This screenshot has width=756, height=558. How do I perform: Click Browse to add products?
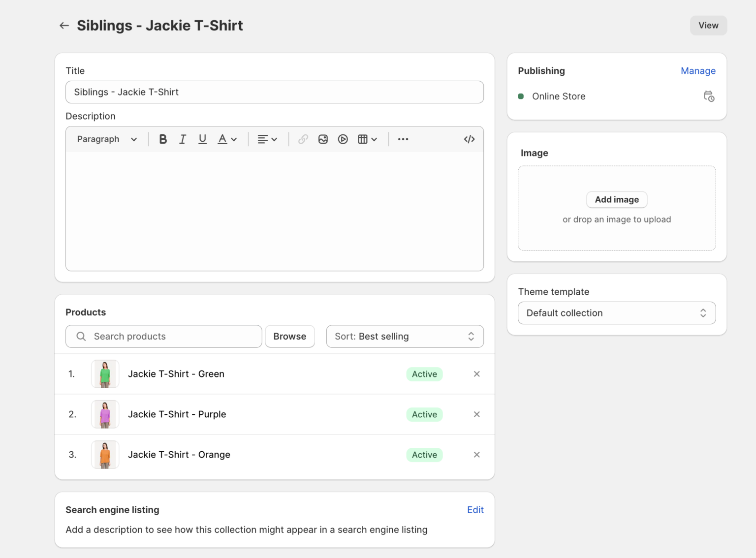click(289, 336)
